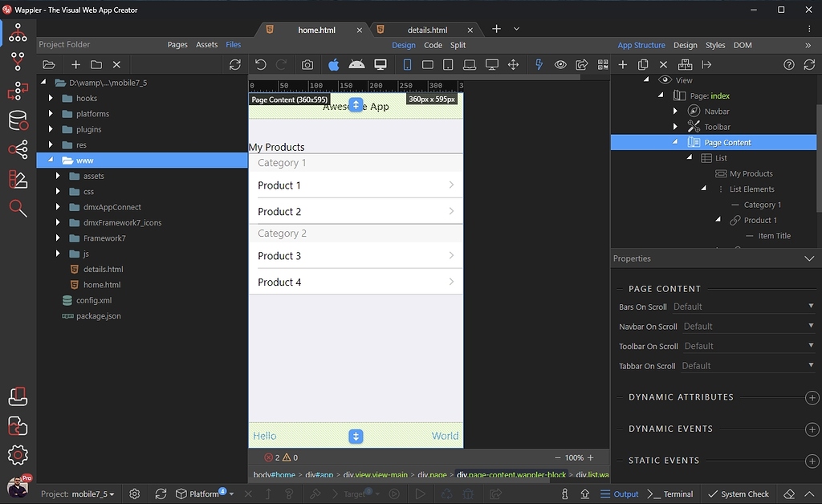The image size is (822, 504).
Task: Expand the assets folder in tree
Action: point(58,176)
